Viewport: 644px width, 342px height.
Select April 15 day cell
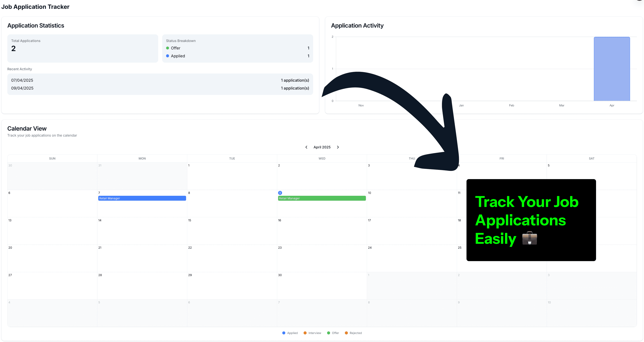coord(232,231)
